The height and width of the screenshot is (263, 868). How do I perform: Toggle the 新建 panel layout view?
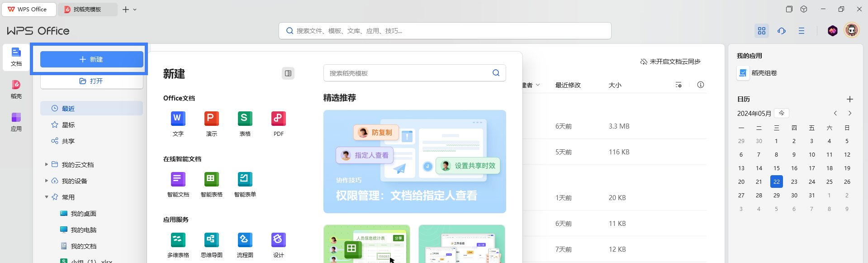click(x=288, y=73)
